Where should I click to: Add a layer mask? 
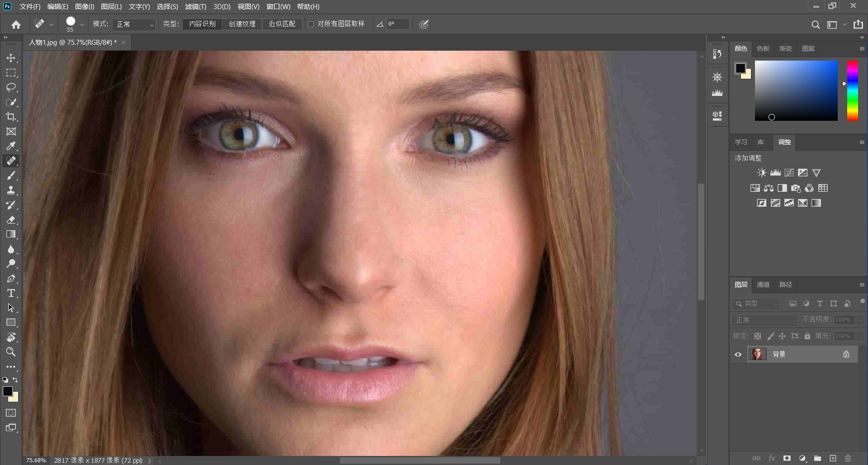click(x=787, y=458)
